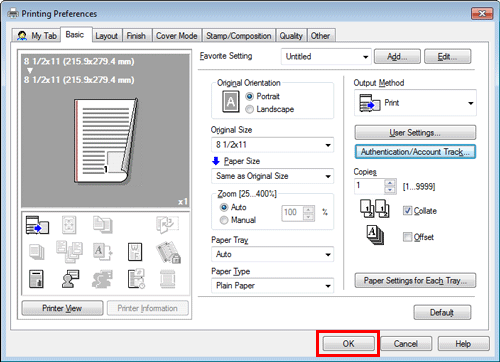This screenshot has width=500, height=362.
Task: Go to the Stamp/Composition tab
Action: pos(239,36)
